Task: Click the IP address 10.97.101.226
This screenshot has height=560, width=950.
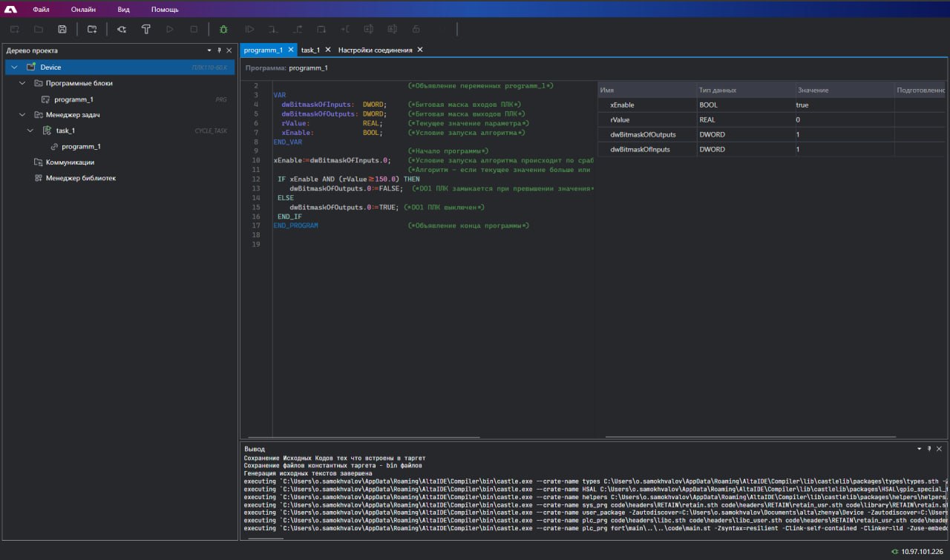Action: (923, 552)
